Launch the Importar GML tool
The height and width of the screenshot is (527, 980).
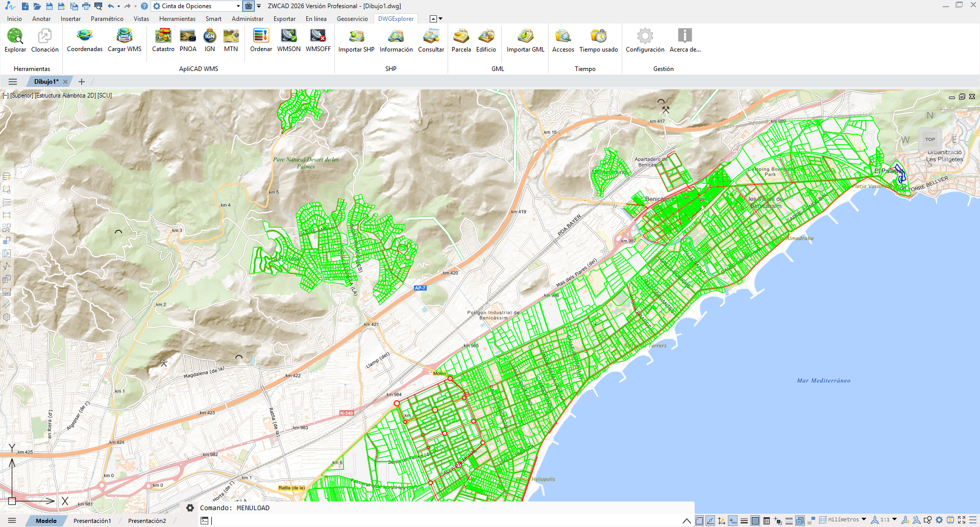525,41
